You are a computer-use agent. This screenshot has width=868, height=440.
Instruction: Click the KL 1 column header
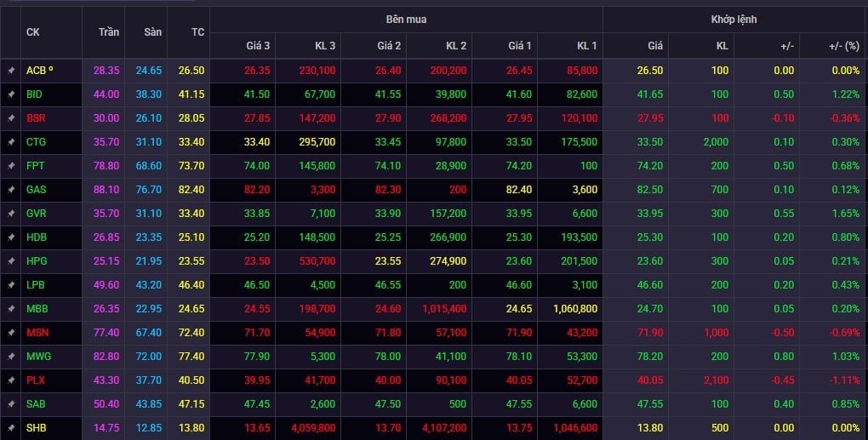tap(587, 45)
